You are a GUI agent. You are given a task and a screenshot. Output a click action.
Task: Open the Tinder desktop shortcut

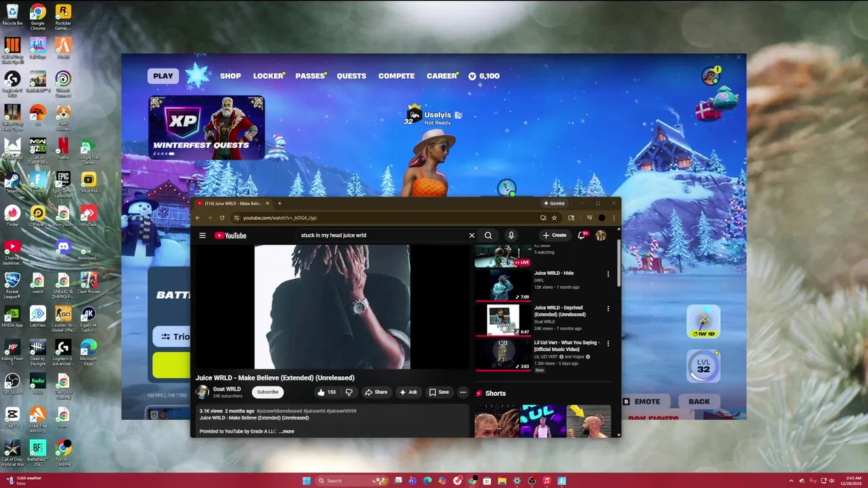(12, 216)
